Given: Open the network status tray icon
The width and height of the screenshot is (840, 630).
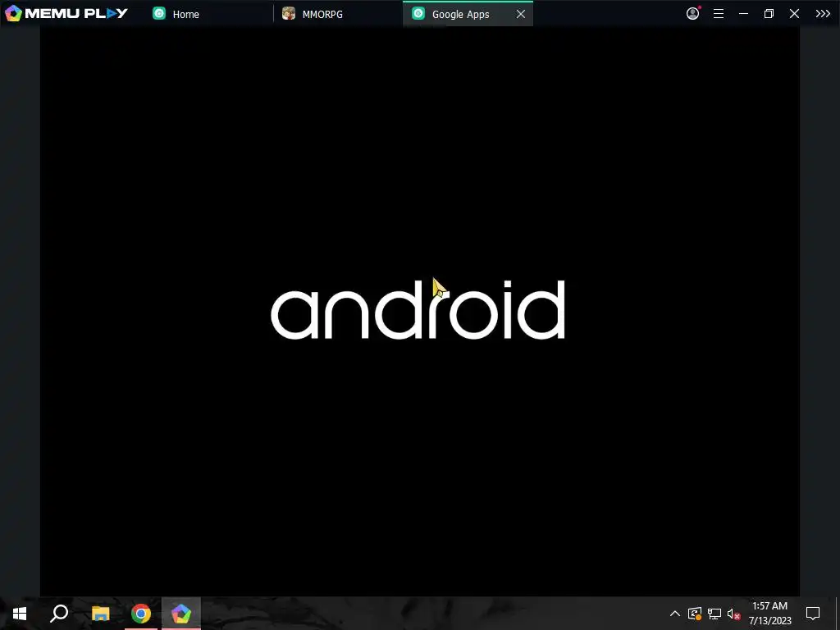Looking at the screenshot, I should pyautogui.click(x=714, y=614).
